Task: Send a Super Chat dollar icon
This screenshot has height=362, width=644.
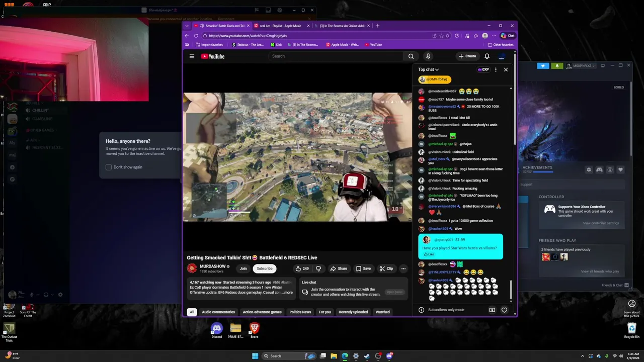Action: coord(492,310)
